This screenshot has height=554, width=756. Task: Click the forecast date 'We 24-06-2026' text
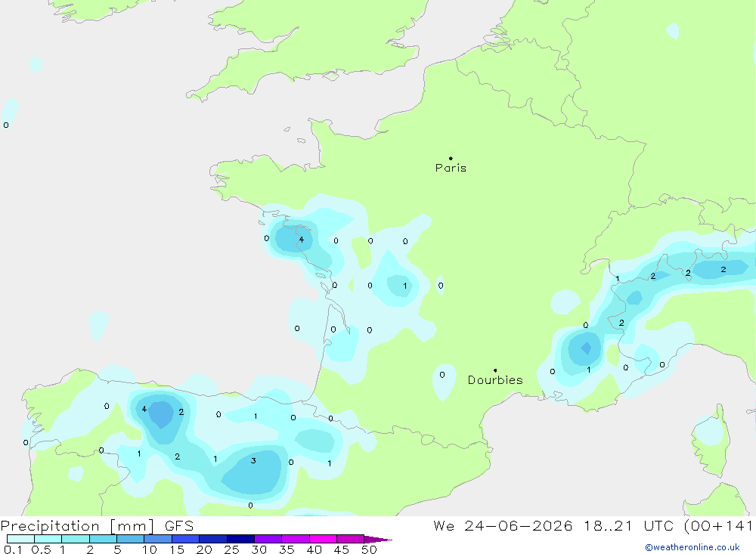(x=503, y=525)
